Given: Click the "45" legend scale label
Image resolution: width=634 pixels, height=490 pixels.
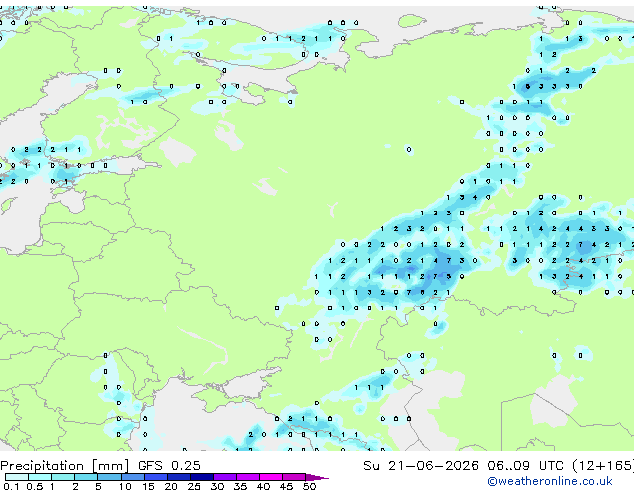Looking at the screenshot, I should click(287, 486).
